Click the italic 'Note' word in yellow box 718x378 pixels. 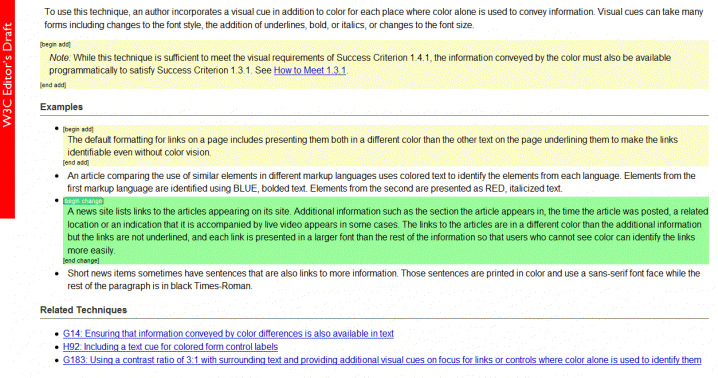coord(60,58)
